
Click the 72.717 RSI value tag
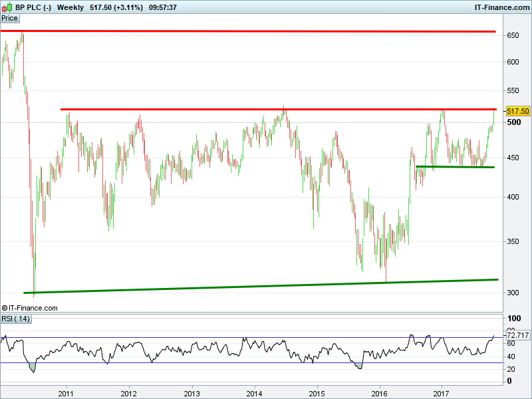tap(518, 335)
